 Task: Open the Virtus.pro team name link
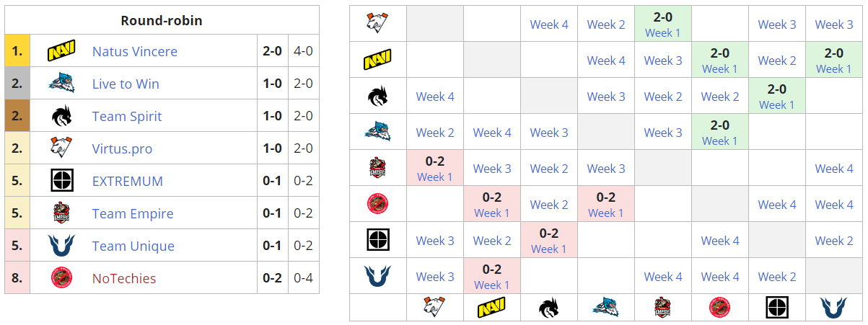(122, 149)
